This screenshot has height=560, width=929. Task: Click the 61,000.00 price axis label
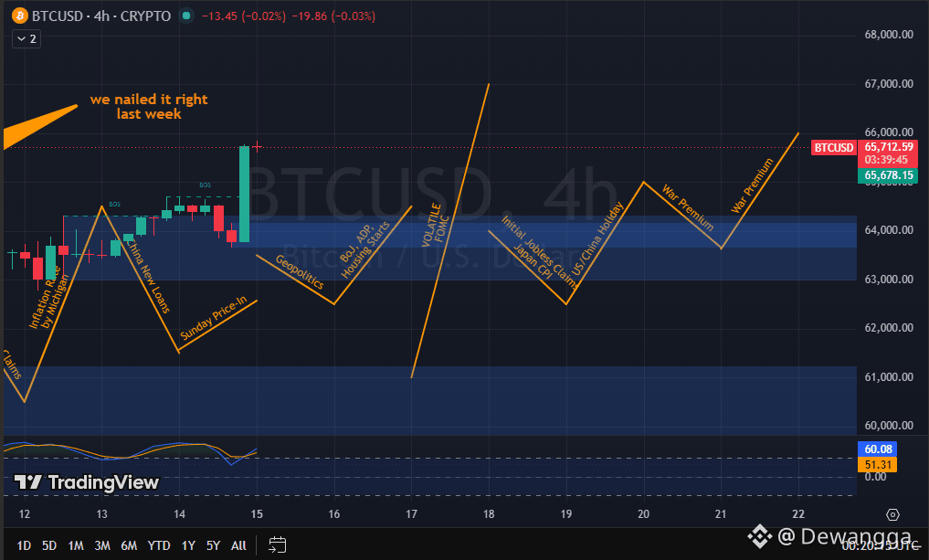(x=889, y=377)
